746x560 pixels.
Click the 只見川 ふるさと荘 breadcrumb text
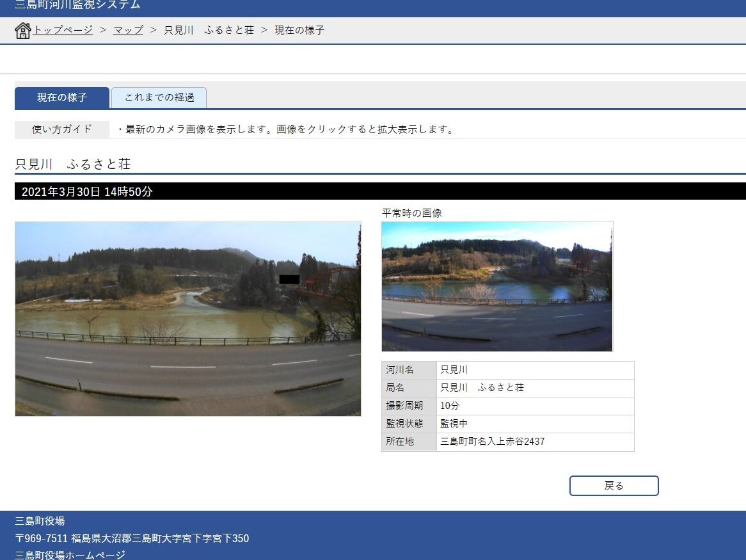209,30
